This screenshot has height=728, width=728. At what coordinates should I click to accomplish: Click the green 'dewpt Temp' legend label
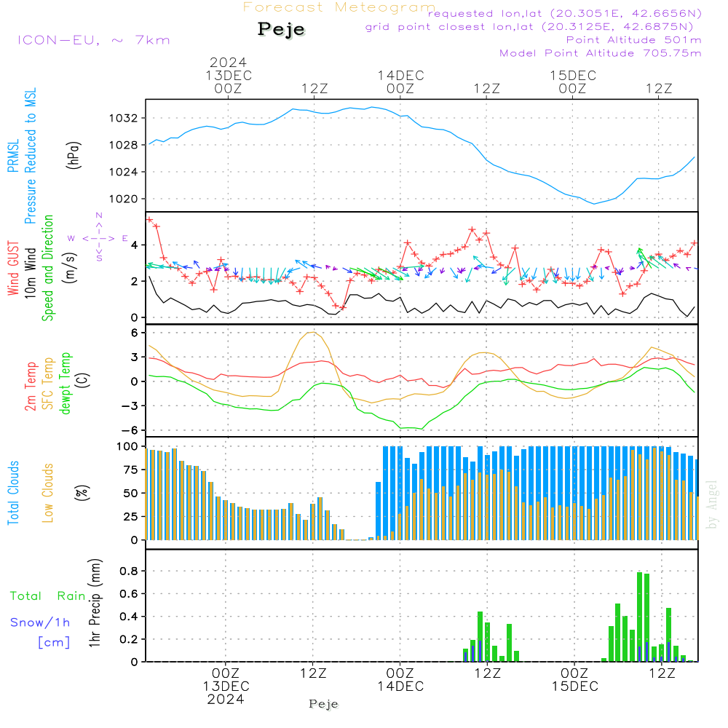pyautogui.click(x=66, y=384)
